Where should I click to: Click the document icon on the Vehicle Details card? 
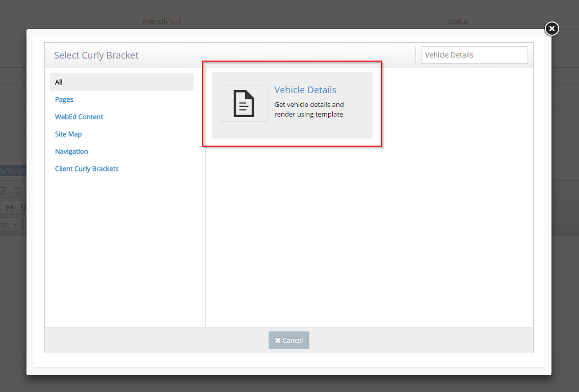[x=244, y=103]
